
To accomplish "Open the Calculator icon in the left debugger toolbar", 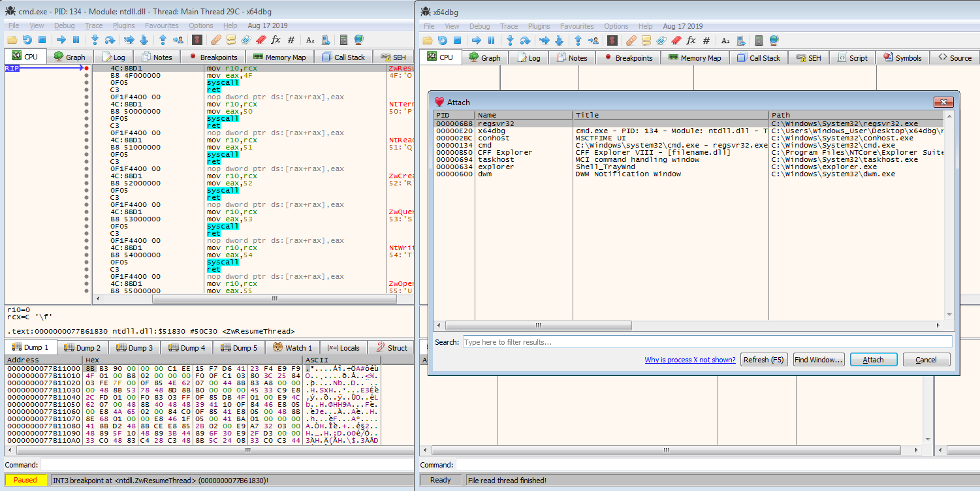I will click(343, 40).
